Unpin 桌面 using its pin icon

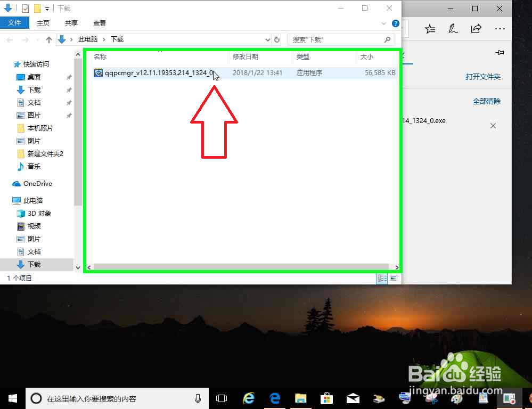tap(69, 77)
